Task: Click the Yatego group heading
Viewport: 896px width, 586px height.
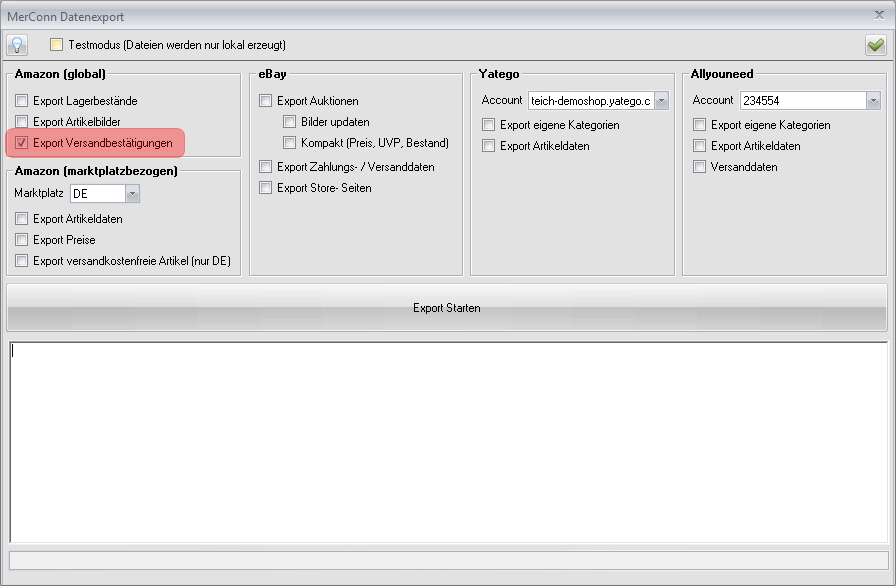Action: [499, 74]
